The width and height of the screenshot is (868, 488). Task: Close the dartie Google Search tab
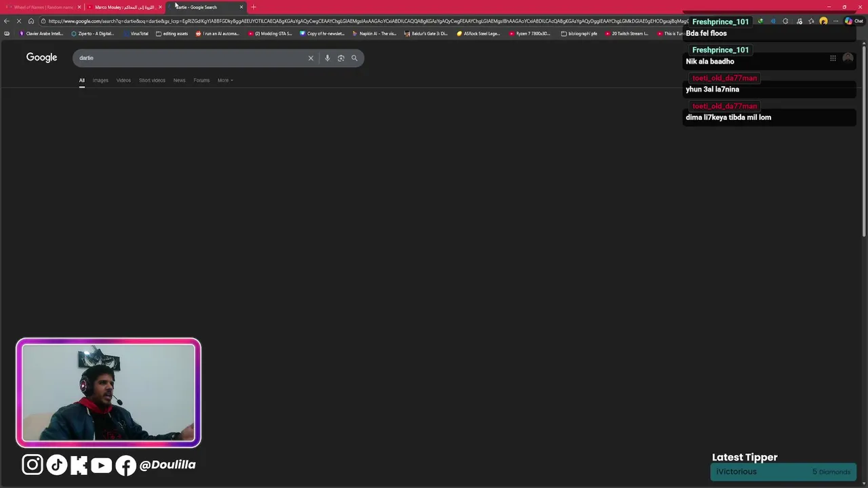241,7
